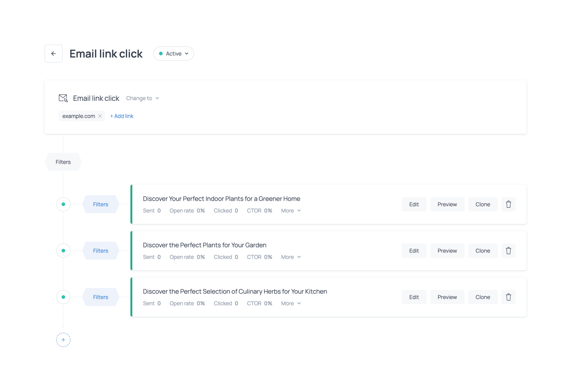Preview the Garden plants email
Image resolution: width=571 pixels, height=392 pixels.
pos(447,251)
